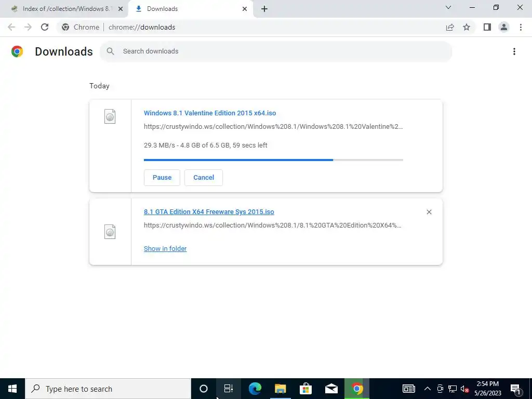The width and height of the screenshot is (532, 399).
Task: Open Task View on the taskbar
Action: tap(229, 389)
